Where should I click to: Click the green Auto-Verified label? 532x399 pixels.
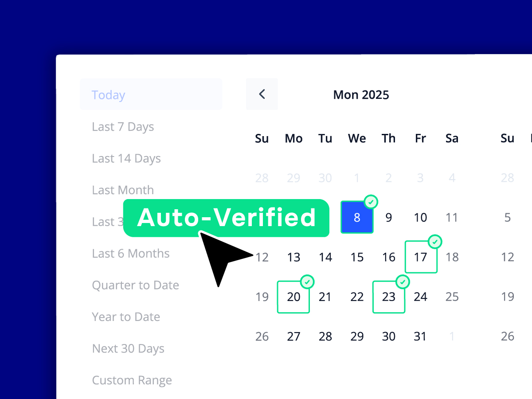pos(227,218)
